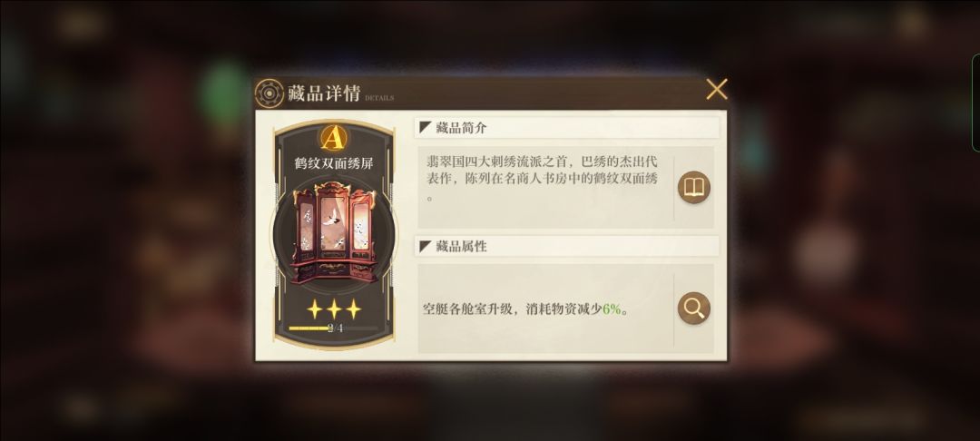Select the gold A grade badge

(x=334, y=138)
